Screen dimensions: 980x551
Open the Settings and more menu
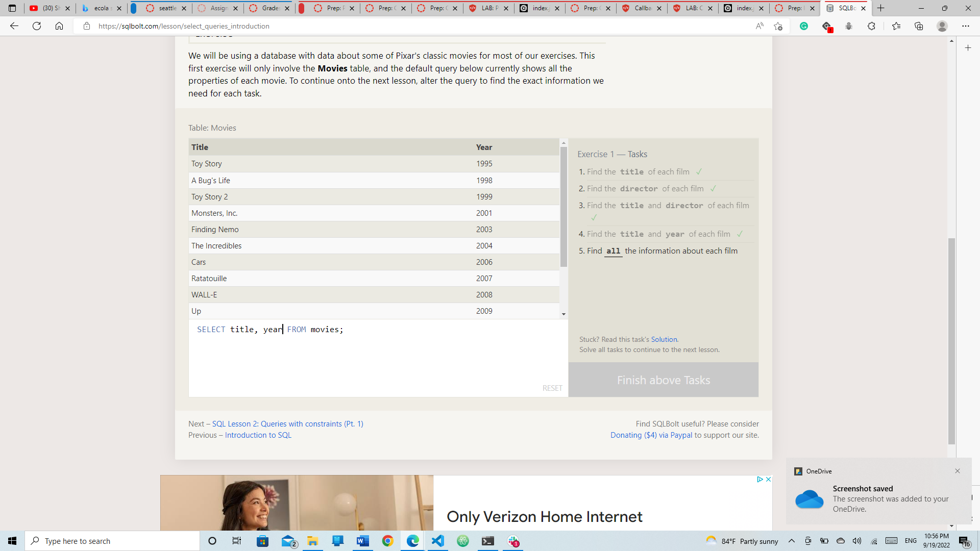coord(966,26)
